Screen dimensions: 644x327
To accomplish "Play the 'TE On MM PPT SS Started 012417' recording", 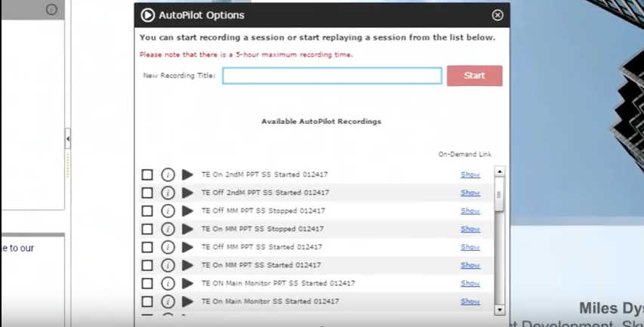I will pos(187,265).
